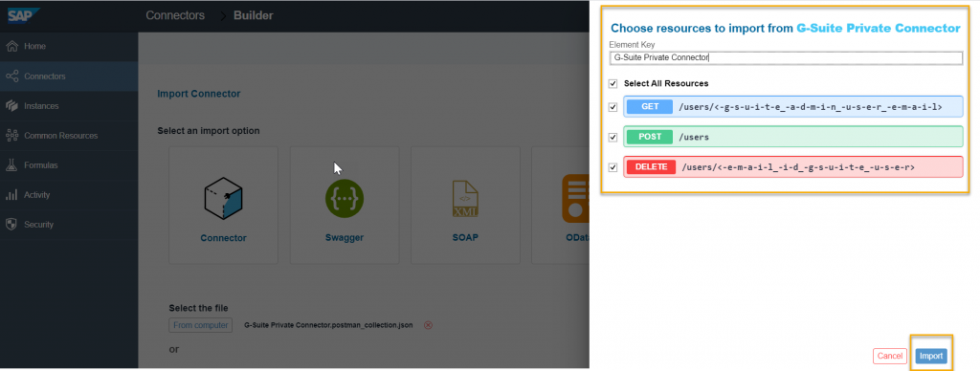The height and width of the screenshot is (371, 980).
Task: Click the Common Resources icon in sidebar
Action: tap(11, 136)
